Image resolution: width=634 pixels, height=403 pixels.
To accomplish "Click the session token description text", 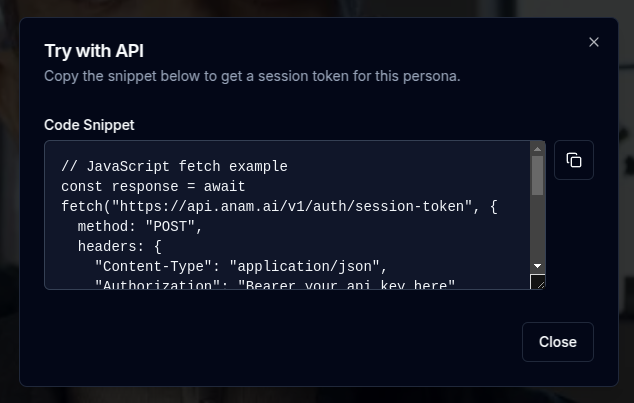I will (x=252, y=76).
